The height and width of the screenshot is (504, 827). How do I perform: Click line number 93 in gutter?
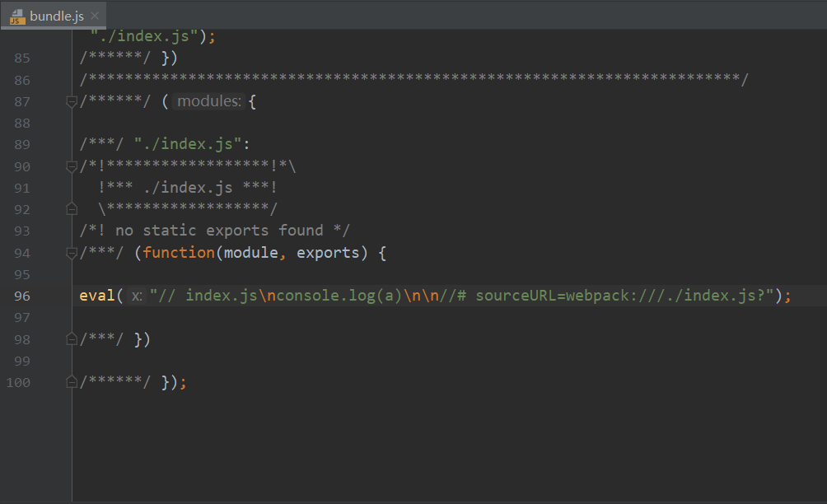click(x=22, y=231)
